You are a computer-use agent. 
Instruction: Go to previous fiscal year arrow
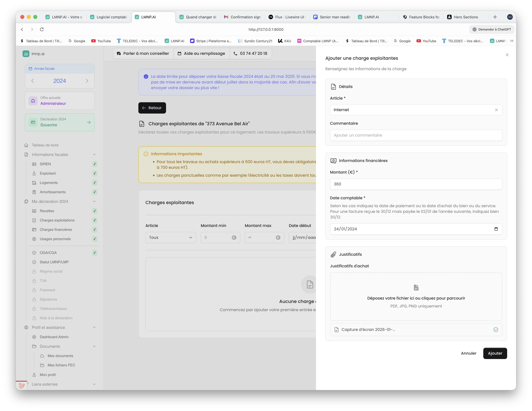(x=33, y=81)
